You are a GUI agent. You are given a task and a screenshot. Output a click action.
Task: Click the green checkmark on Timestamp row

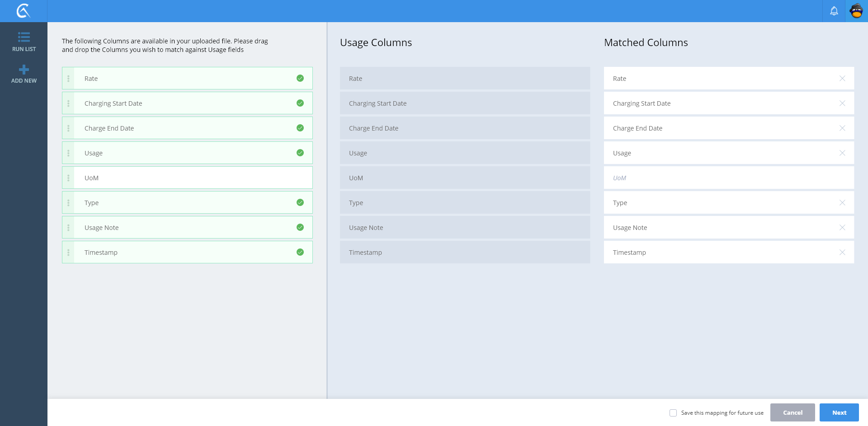tap(300, 253)
